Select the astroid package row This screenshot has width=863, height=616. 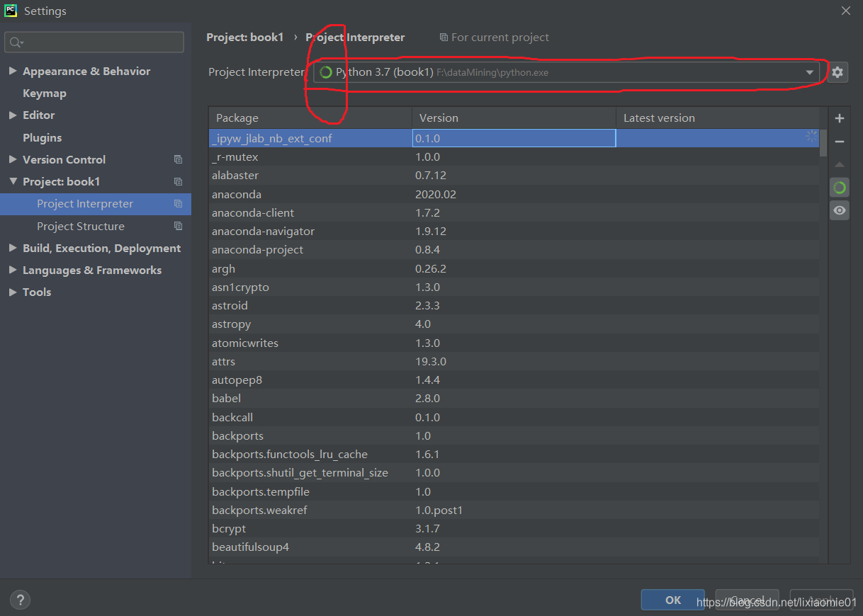[514, 305]
